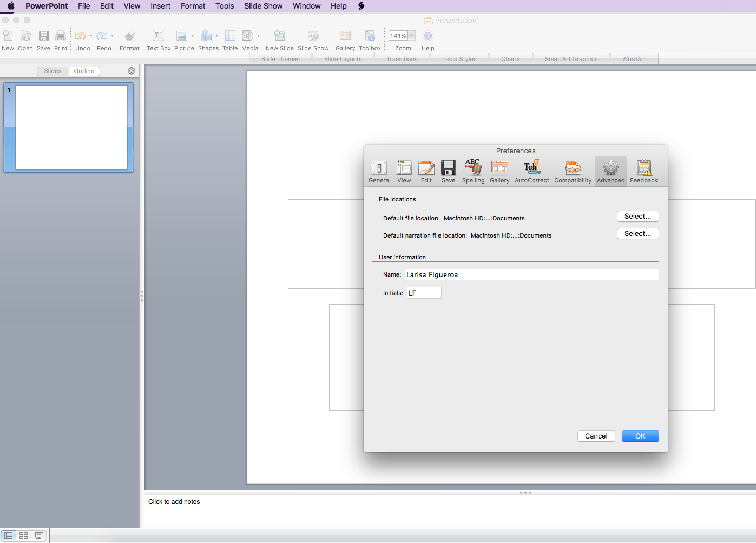Open the Spelling preferences pane
This screenshot has height=543, width=756.
[x=474, y=172]
